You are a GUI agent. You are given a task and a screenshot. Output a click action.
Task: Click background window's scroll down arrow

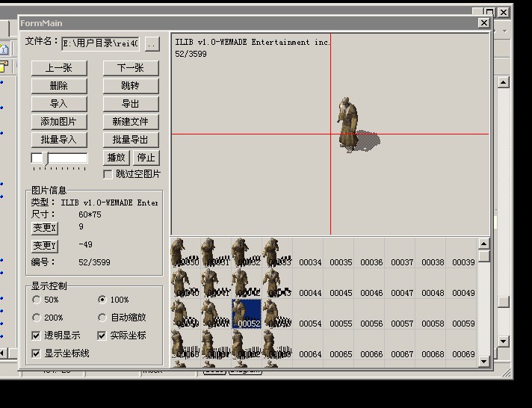pyautogui.click(x=503, y=341)
